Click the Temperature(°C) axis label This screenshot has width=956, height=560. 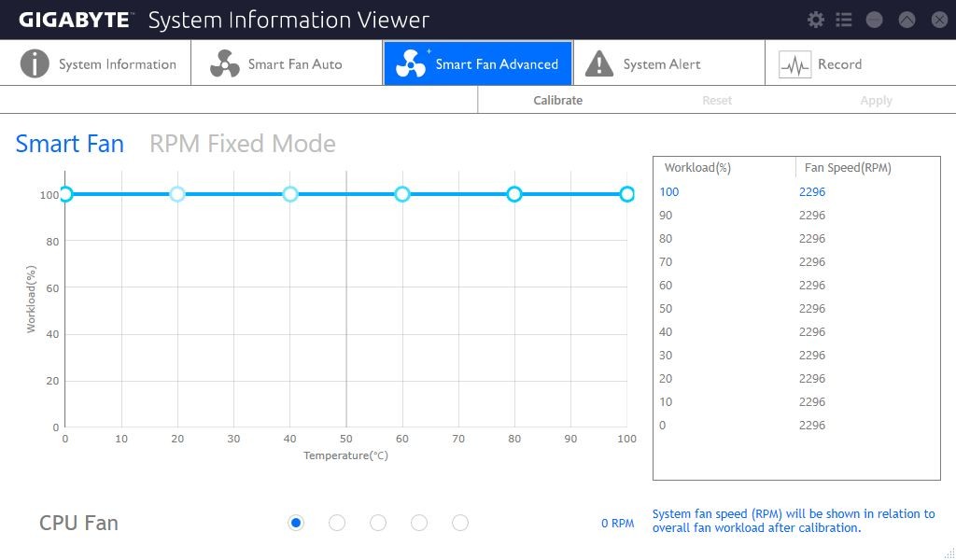345,455
